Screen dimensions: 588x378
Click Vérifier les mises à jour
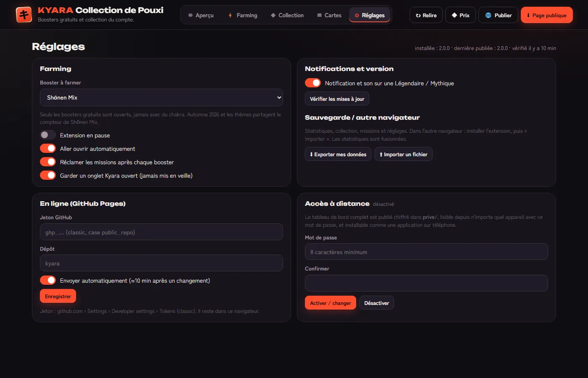[337, 99]
